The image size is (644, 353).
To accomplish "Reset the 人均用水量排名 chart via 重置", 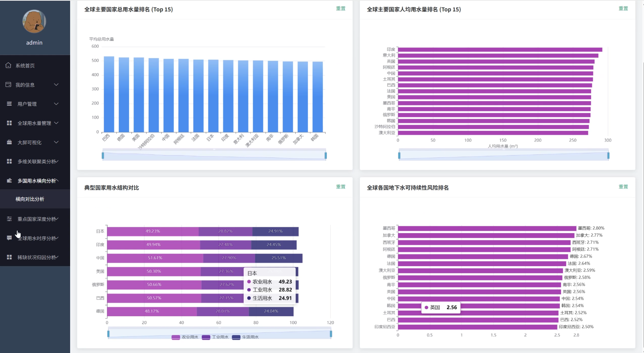I will tap(623, 9).
